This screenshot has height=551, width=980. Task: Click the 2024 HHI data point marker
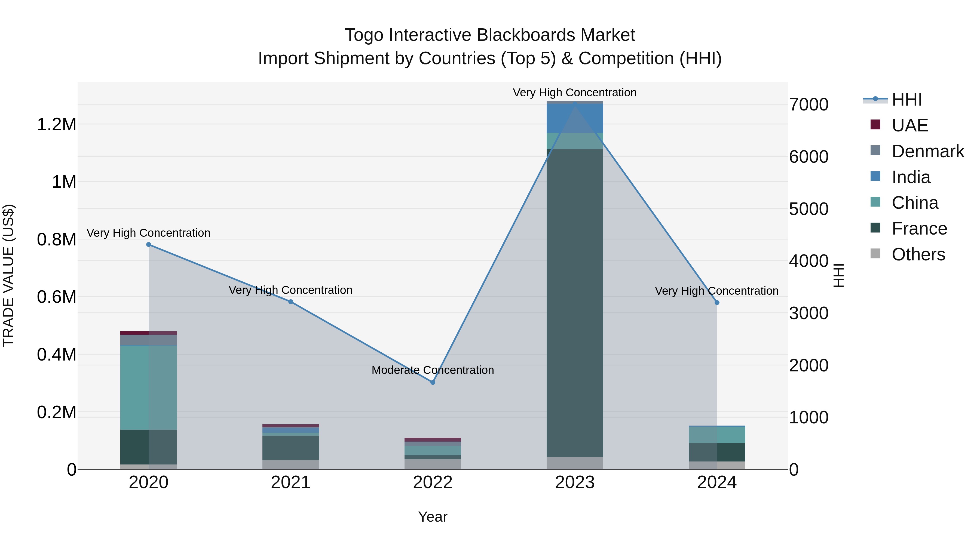click(x=717, y=303)
